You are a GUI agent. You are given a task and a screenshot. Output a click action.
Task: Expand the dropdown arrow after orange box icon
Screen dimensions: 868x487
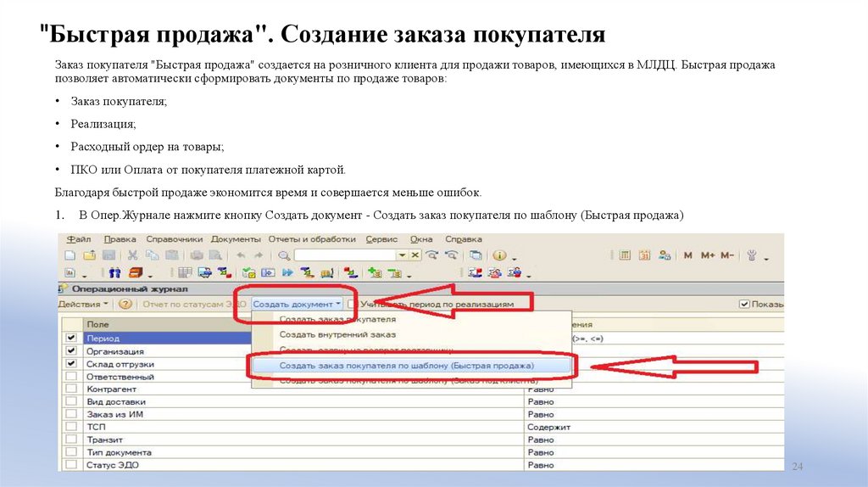150,276
